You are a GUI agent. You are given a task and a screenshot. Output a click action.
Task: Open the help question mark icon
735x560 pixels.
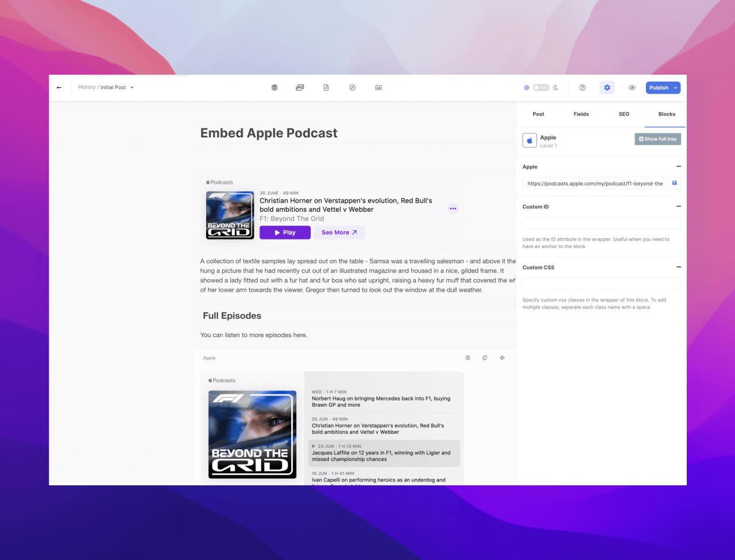(x=582, y=88)
